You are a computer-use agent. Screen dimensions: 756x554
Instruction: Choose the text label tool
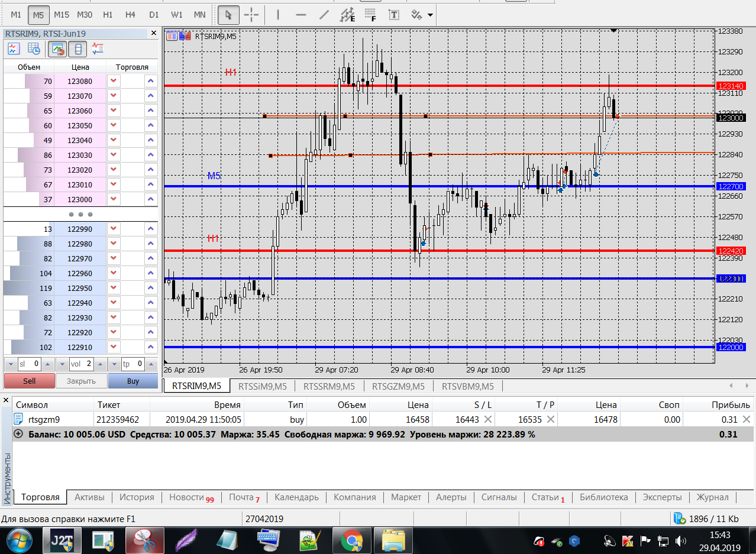(393, 15)
